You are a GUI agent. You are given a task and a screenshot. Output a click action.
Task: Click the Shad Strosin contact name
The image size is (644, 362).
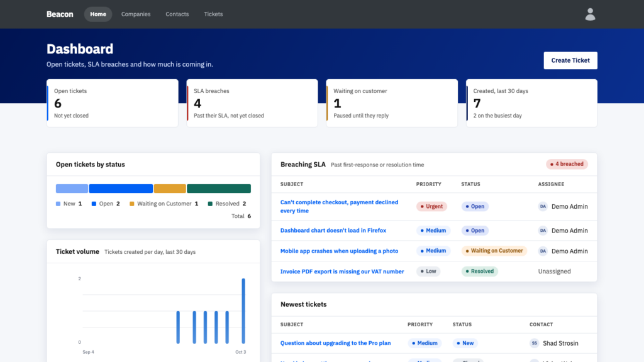560,343
